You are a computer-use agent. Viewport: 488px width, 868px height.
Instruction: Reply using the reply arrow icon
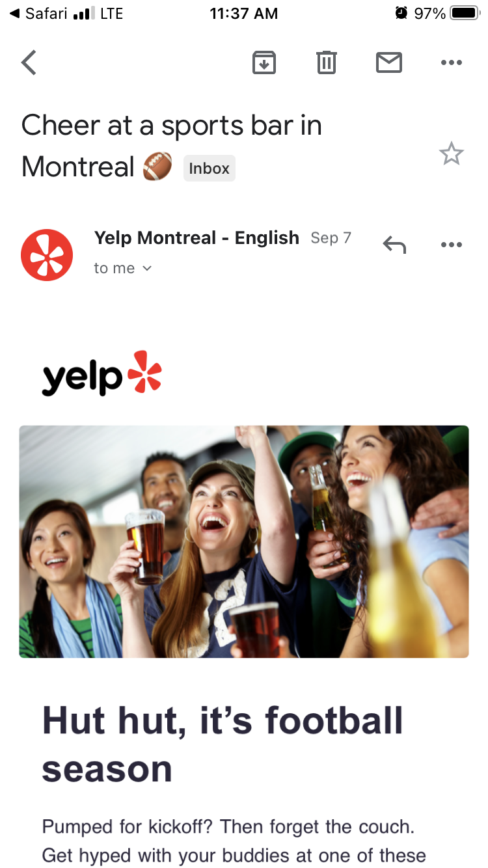[x=394, y=245]
